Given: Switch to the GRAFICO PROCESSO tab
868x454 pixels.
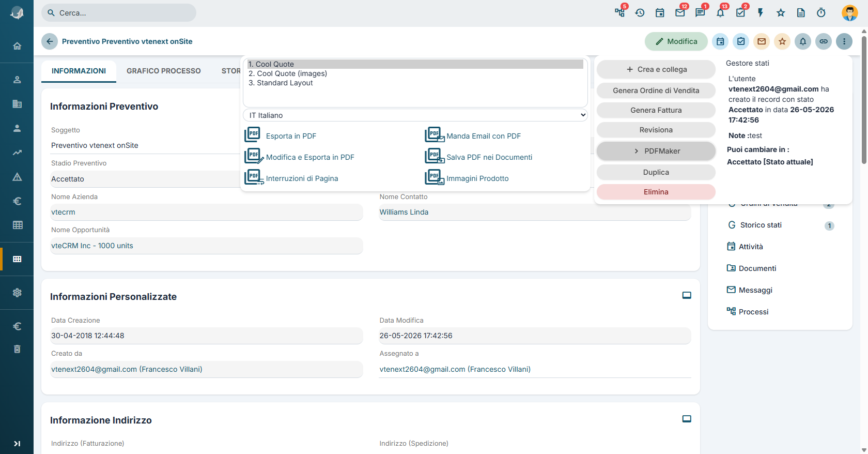Looking at the screenshot, I should [x=164, y=71].
